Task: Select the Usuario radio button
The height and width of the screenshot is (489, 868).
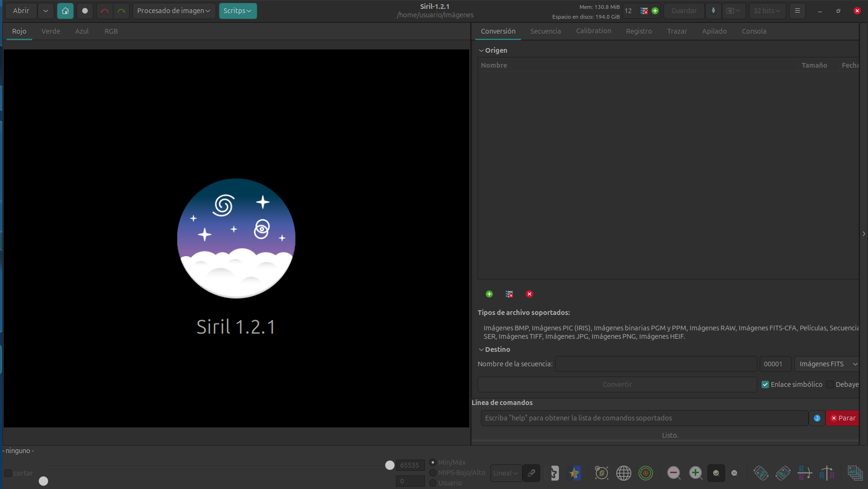Action: tap(433, 483)
